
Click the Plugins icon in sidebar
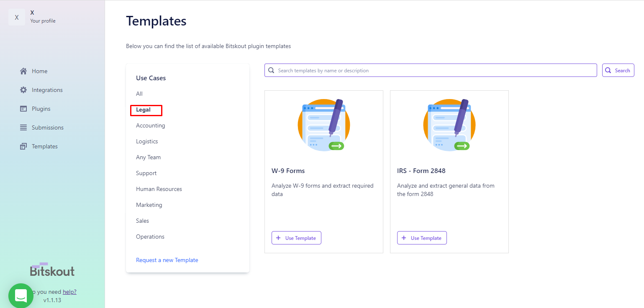tap(23, 109)
